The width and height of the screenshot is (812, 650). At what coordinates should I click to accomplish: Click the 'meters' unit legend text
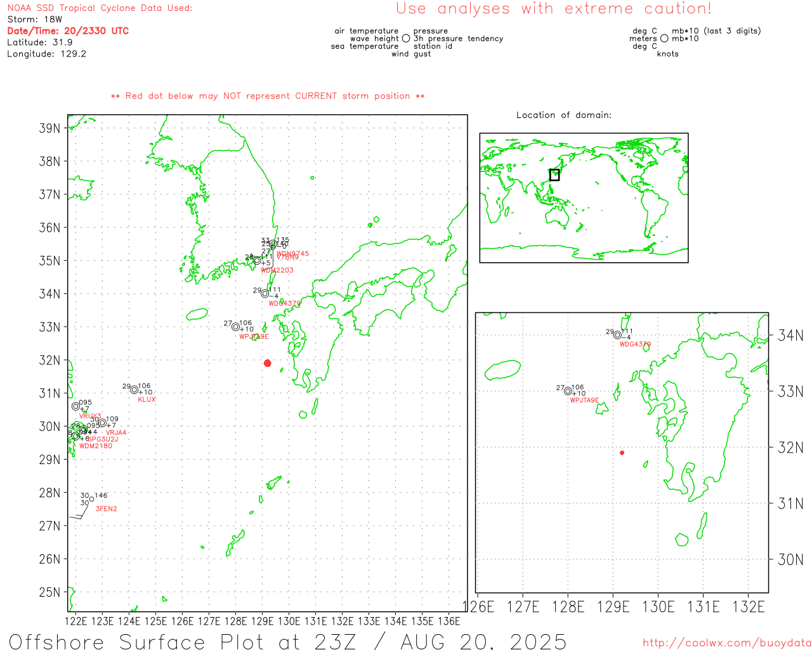[643, 39]
